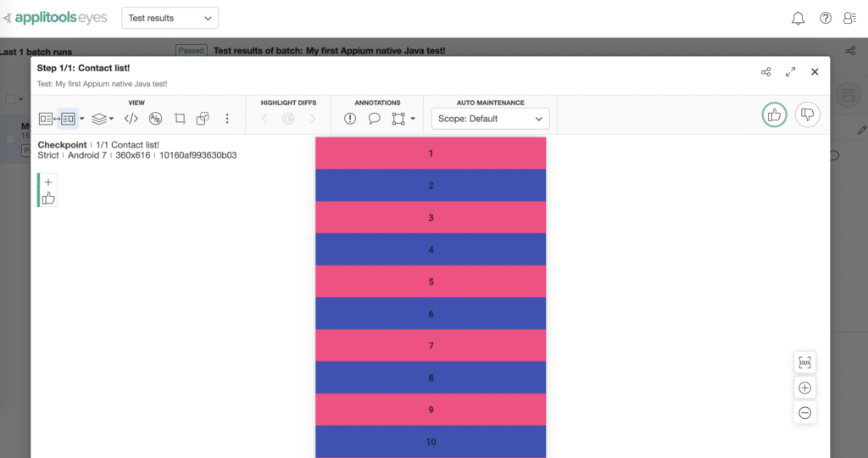This screenshot has width=868, height=458.
Task: Open the user account menu icon
Action: click(849, 19)
